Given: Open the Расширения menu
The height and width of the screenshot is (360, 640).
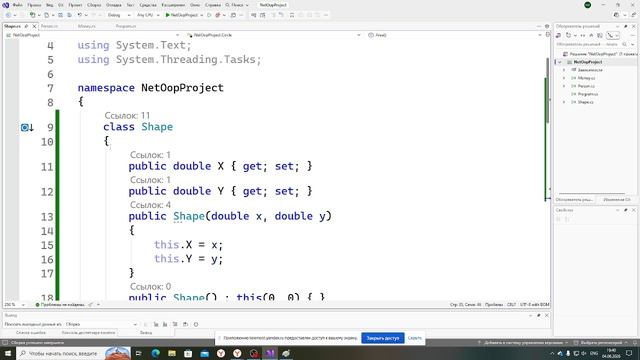Looking at the screenshot, I should [x=173, y=5].
